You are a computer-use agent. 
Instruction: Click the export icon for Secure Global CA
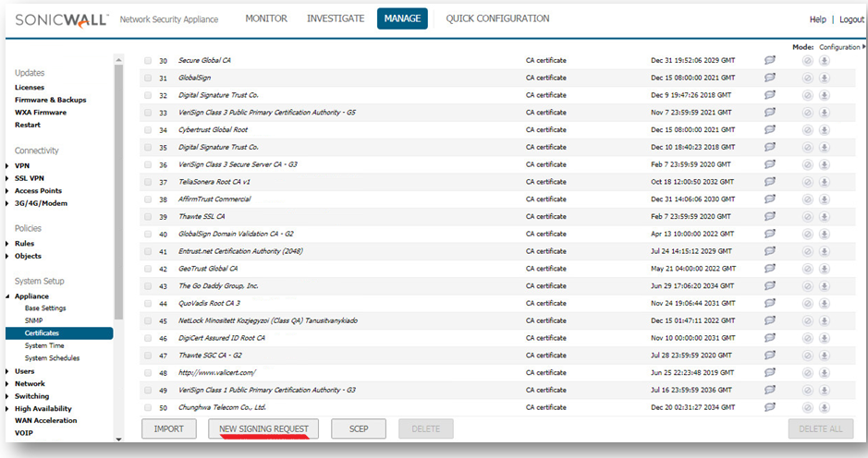tap(824, 61)
